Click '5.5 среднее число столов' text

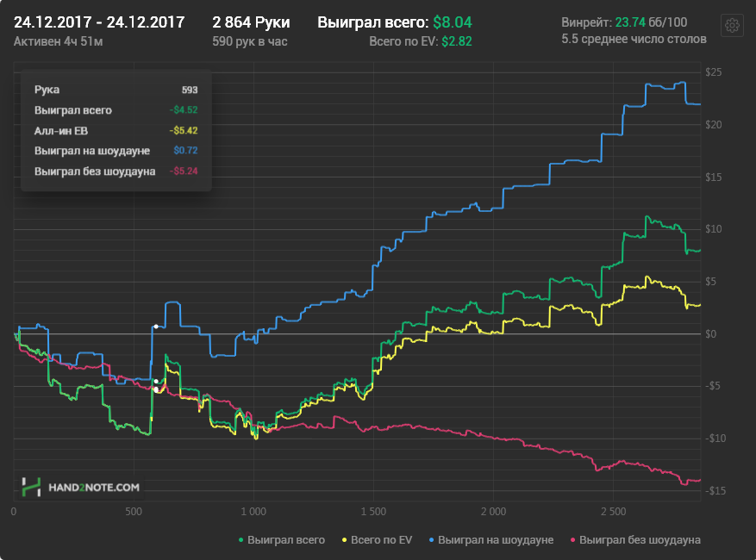634,39
